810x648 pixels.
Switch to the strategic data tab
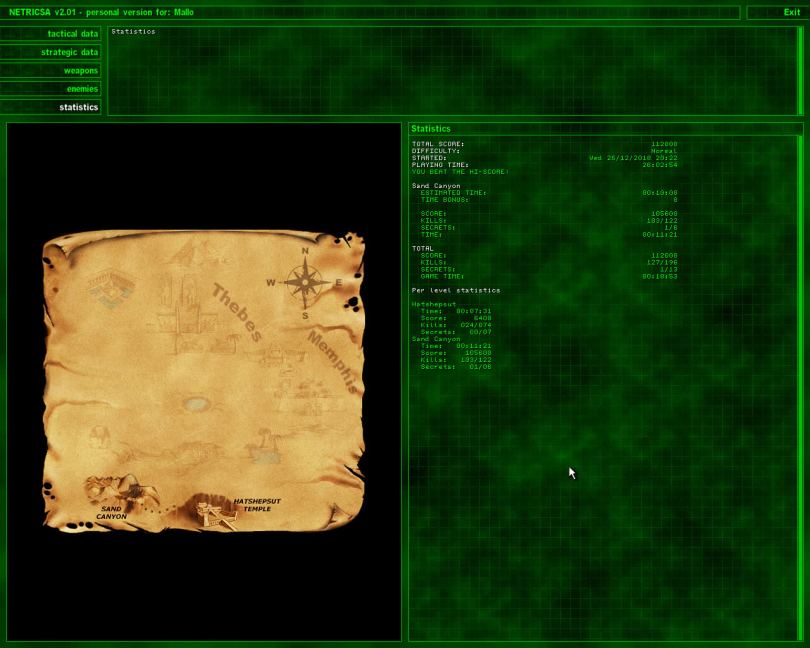51,52
